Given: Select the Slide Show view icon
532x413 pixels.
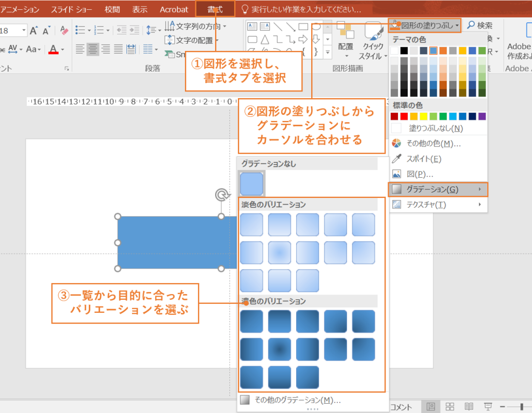Looking at the screenshot, I should tap(488, 406).
